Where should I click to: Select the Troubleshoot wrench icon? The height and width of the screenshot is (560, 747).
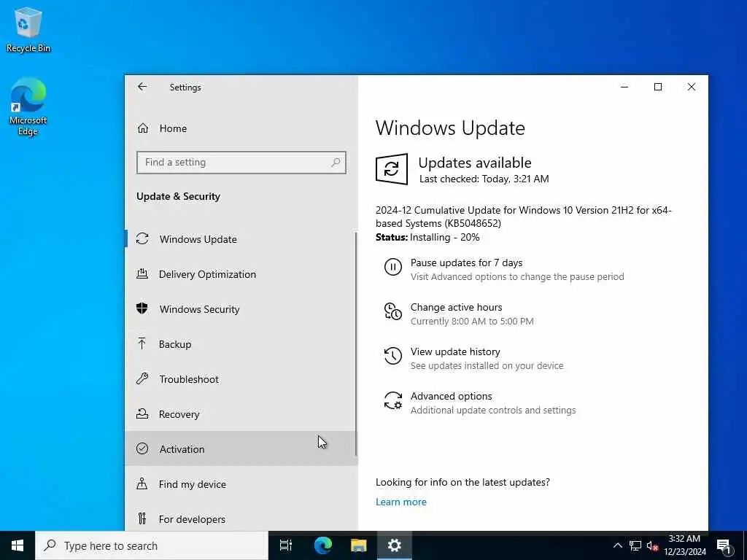tap(142, 378)
